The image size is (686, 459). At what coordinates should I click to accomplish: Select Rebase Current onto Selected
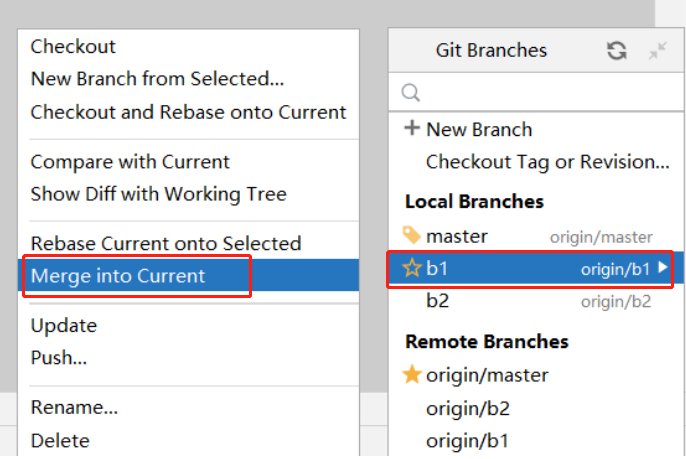(165, 244)
